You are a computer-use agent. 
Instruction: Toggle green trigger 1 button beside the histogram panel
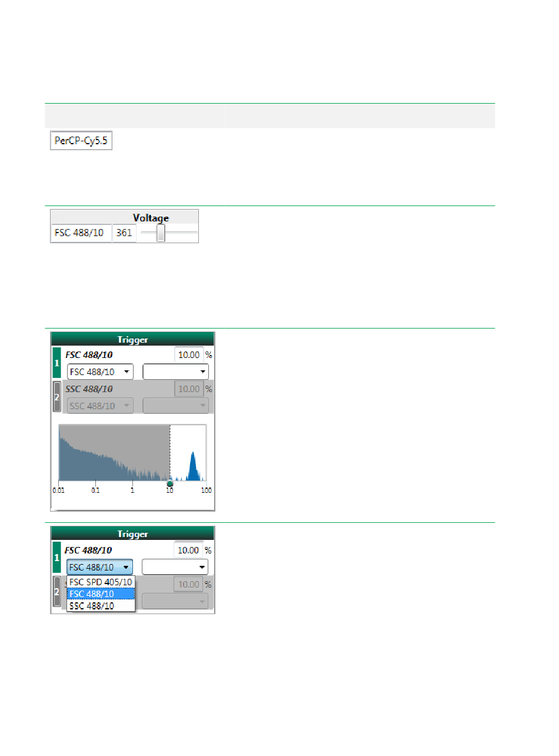(x=57, y=363)
